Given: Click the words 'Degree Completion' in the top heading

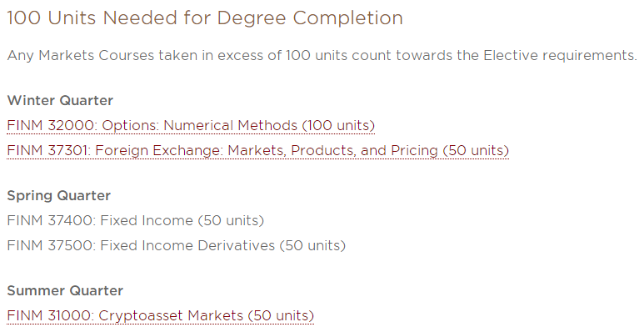Looking at the screenshot, I should [310, 18].
